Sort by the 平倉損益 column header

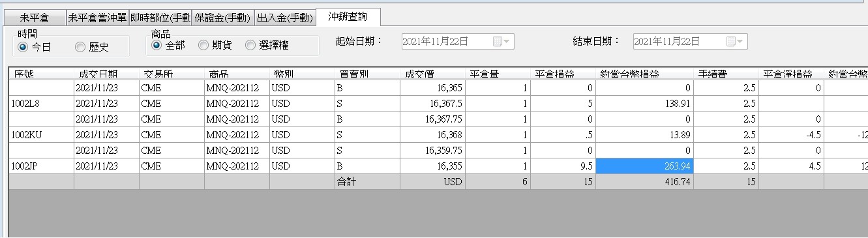point(563,74)
